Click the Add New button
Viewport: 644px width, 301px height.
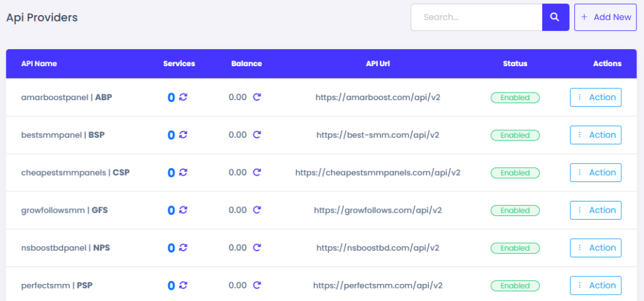coord(606,18)
